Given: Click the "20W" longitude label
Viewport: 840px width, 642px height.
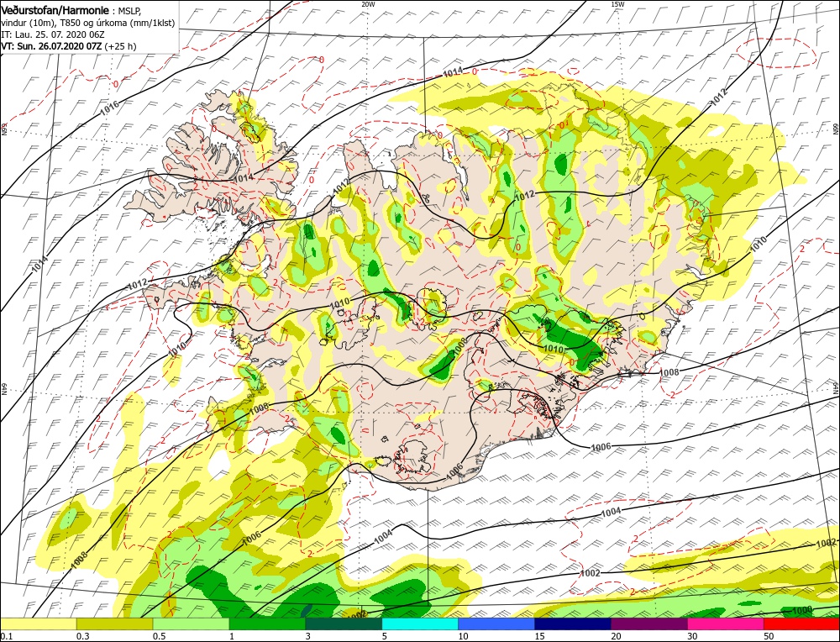Looking at the screenshot, I should [x=368, y=3].
